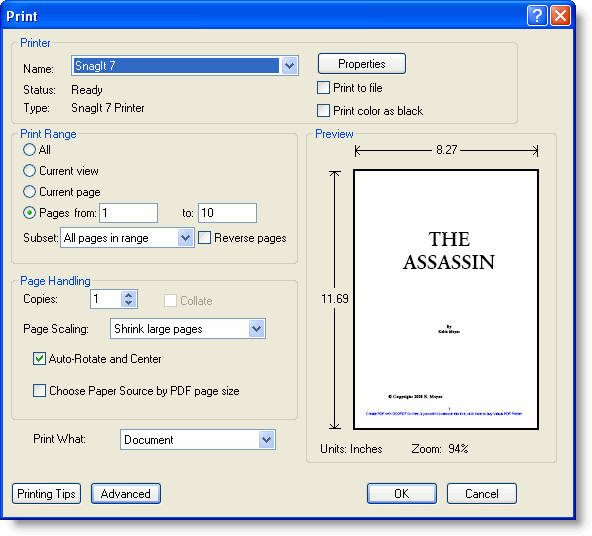Open the Advanced print settings
Viewport: 592px width, 536px height.
[x=126, y=494]
